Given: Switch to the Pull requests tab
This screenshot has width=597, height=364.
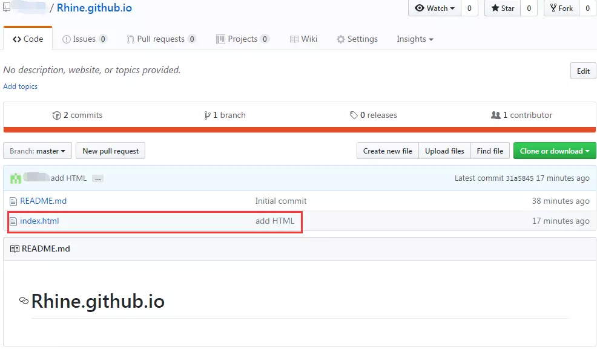Looking at the screenshot, I should pos(160,39).
